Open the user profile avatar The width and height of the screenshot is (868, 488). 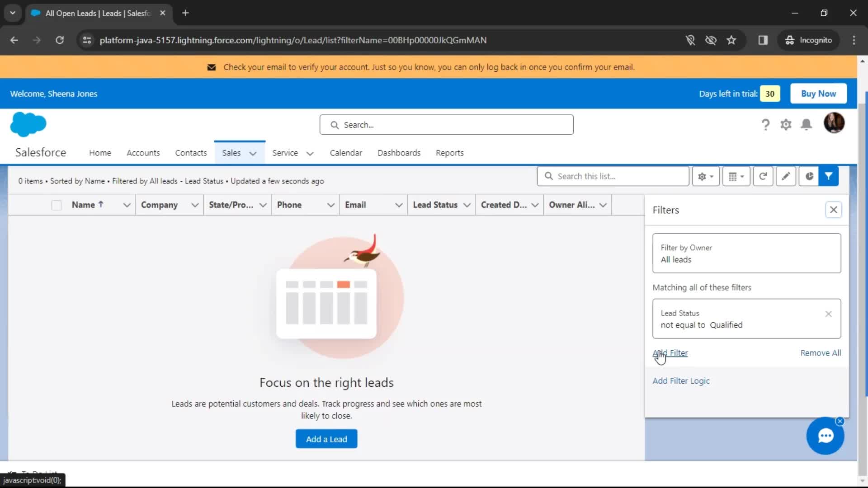point(834,123)
